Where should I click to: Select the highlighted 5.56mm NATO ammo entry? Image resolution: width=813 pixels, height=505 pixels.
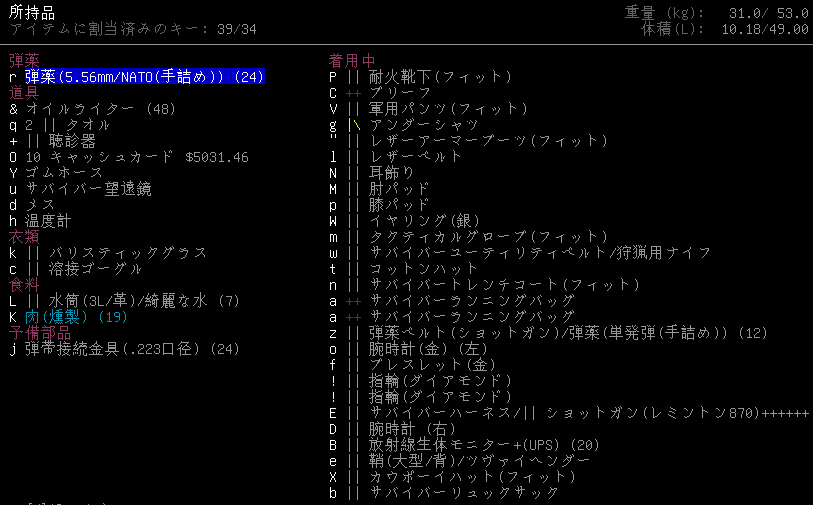coord(144,77)
